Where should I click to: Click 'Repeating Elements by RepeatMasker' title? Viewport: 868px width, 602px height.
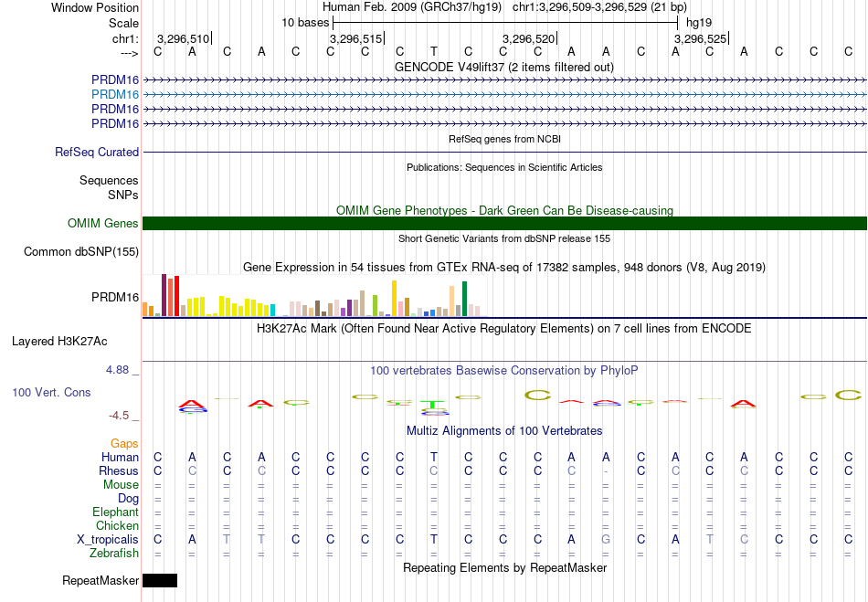click(505, 567)
